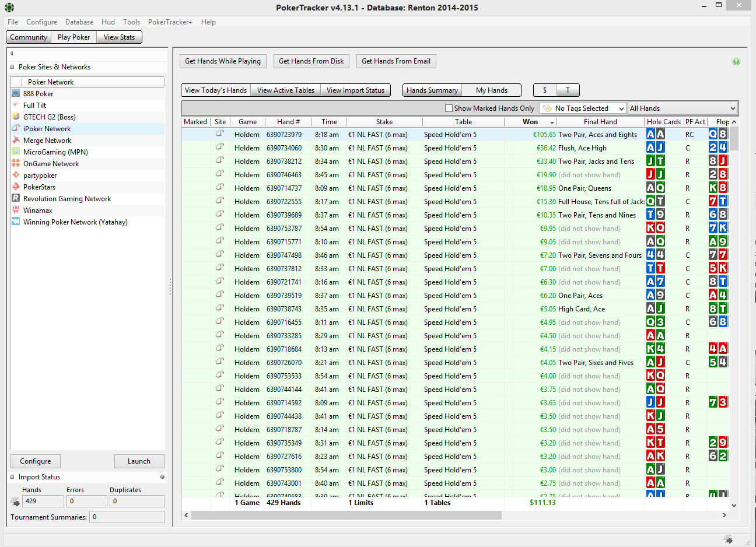Open the All Hands filter dropdown

coord(682,108)
